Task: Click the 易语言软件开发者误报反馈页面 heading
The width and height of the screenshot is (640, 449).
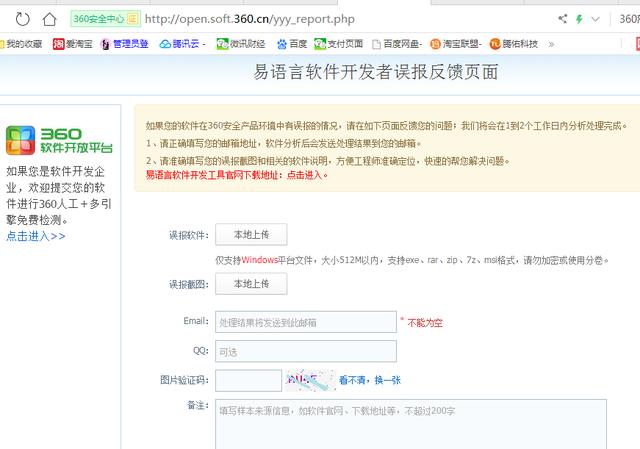Action: coord(376,72)
